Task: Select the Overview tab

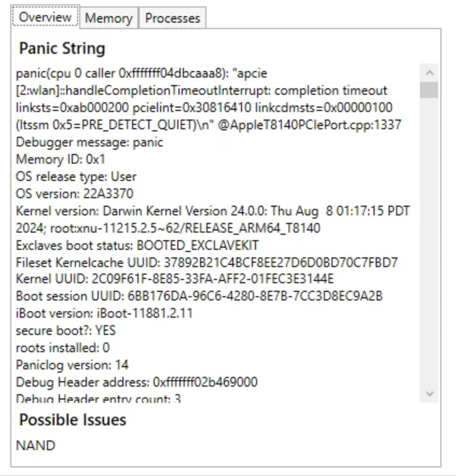Action: (x=45, y=17)
